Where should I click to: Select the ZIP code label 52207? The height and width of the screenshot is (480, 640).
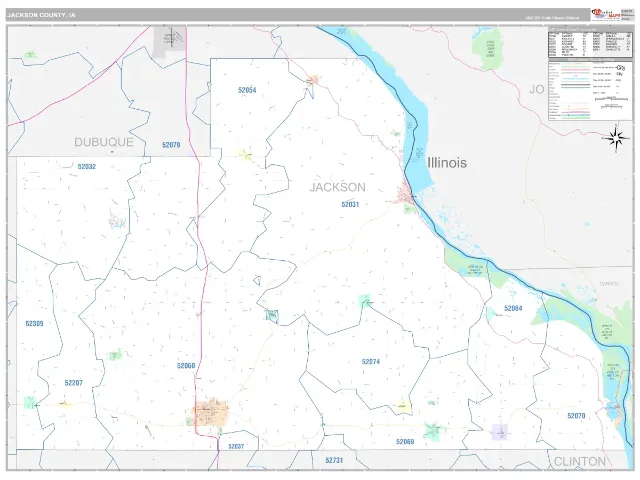[x=73, y=383]
